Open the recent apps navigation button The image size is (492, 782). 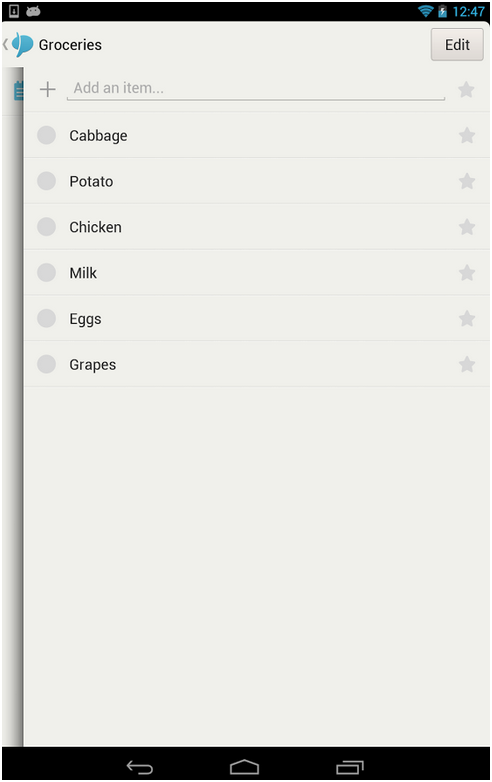tap(350, 767)
